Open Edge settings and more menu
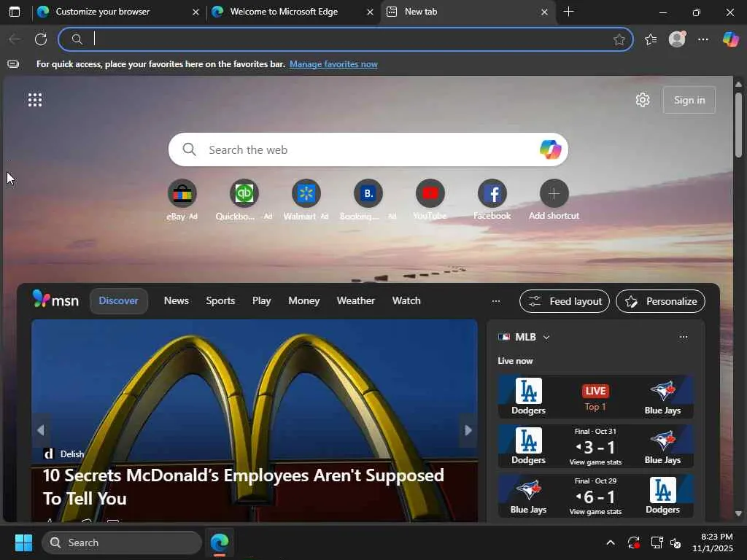This screenshot has width=747, height=560. [703, 39]
